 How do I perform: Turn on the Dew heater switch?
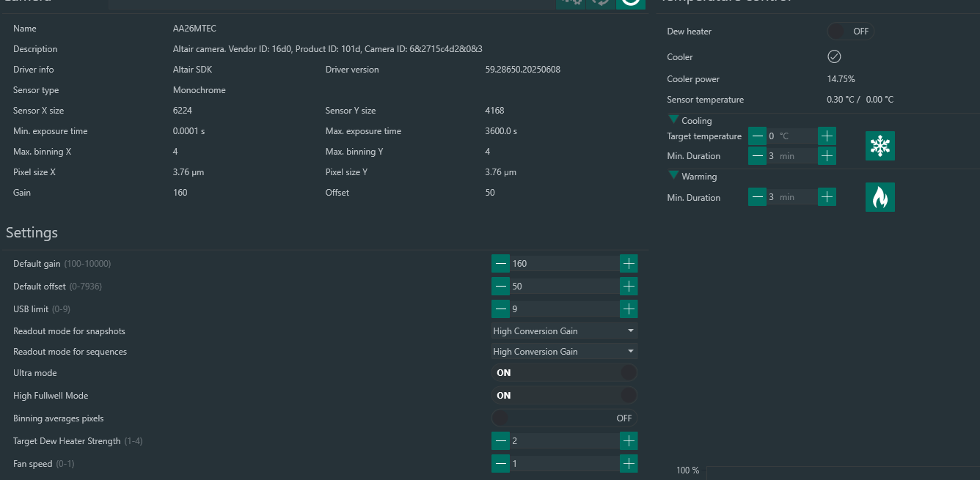850,32
